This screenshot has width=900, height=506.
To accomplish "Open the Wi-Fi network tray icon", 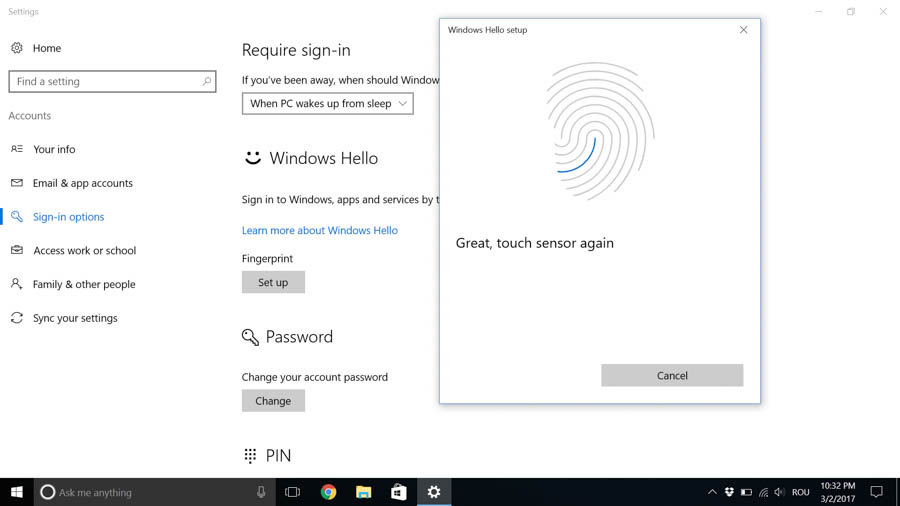I will tap(763, 492).
